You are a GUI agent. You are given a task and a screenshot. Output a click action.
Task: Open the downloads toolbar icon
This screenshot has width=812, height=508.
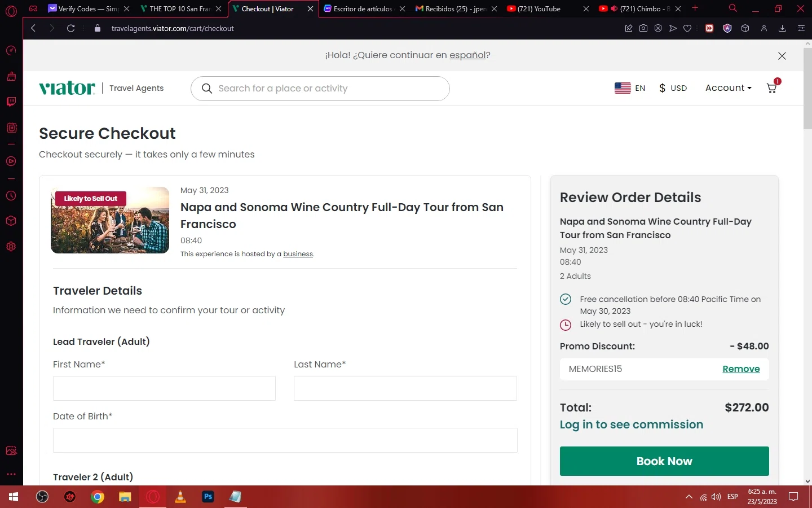pyautogui.click(x=782, y=28)
